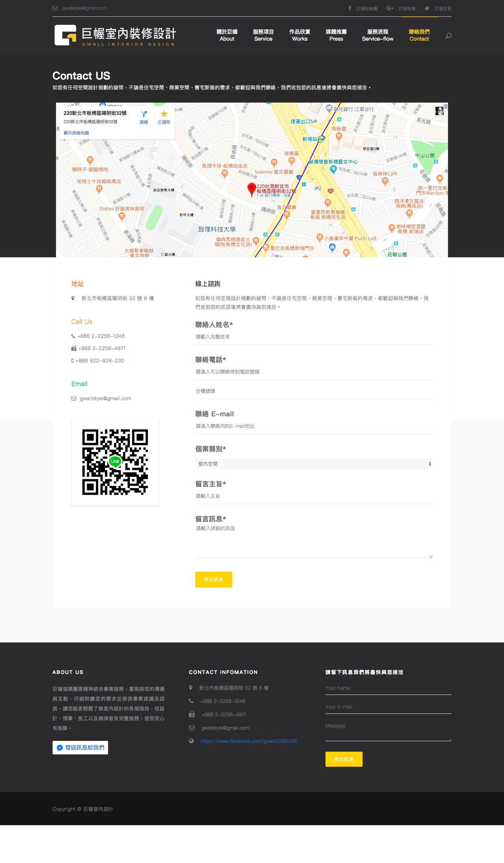
Task: Click the GWALL logo in header
Action: click(x=115, y=35)
